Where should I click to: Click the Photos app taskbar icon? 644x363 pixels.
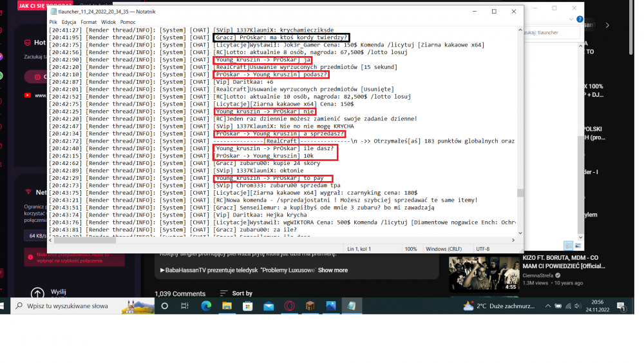(331, 306)
